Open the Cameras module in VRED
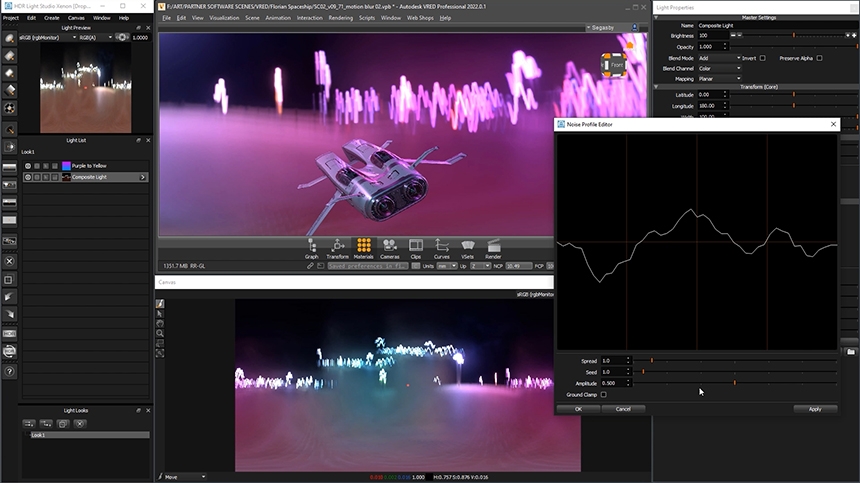 pos(389,248)
